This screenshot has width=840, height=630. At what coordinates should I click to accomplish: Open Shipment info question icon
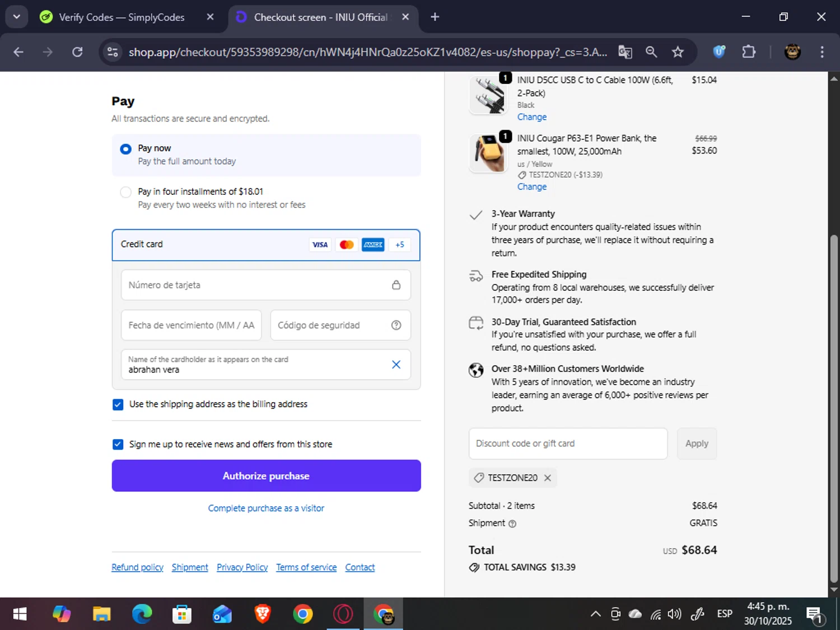click(512, 524)
